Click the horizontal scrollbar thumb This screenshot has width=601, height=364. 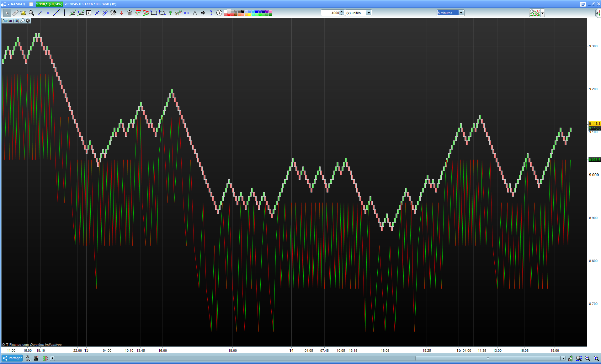[487, 358]
